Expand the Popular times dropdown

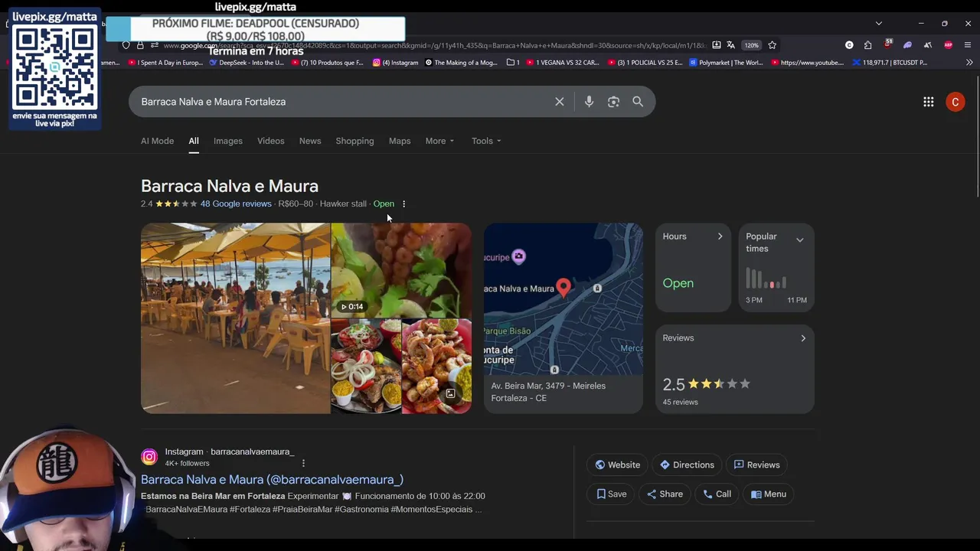(x=799, y=240)
